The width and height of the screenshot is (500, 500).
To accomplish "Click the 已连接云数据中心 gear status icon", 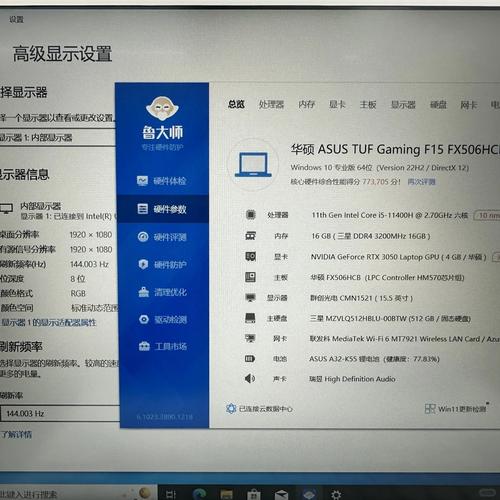I will 231,409.
